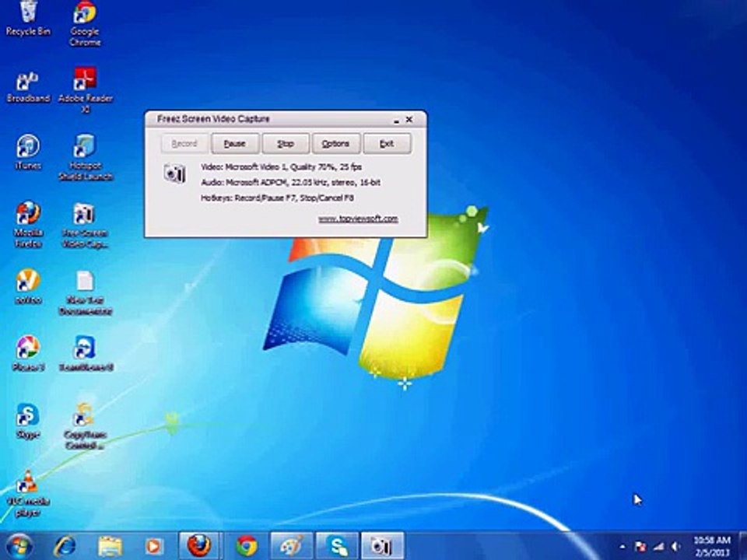Viewport: 747px width, 560px height.
Task: Minimize the Freez Screen Video Capture window
Action: 396,121
